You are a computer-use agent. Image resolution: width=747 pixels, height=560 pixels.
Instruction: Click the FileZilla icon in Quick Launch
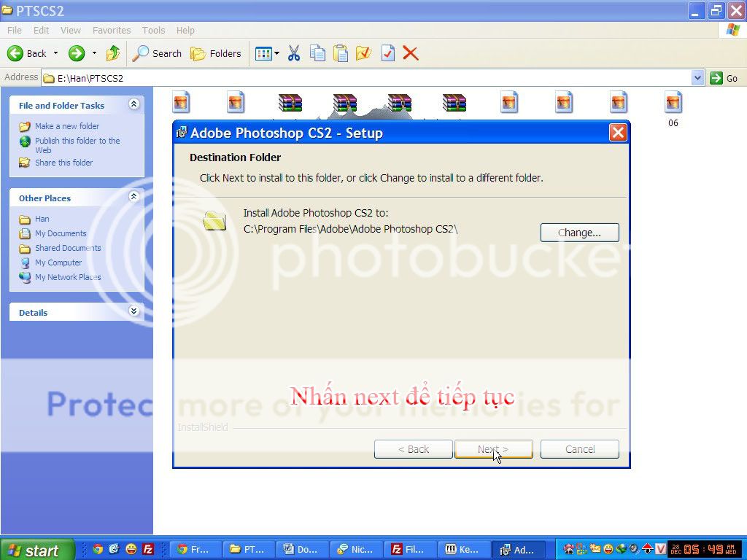point(148,549)
